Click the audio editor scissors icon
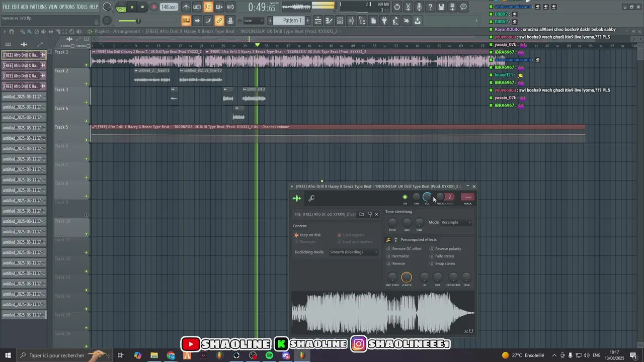Viewport: 644px width, 362px height. (x=408, y=7)
